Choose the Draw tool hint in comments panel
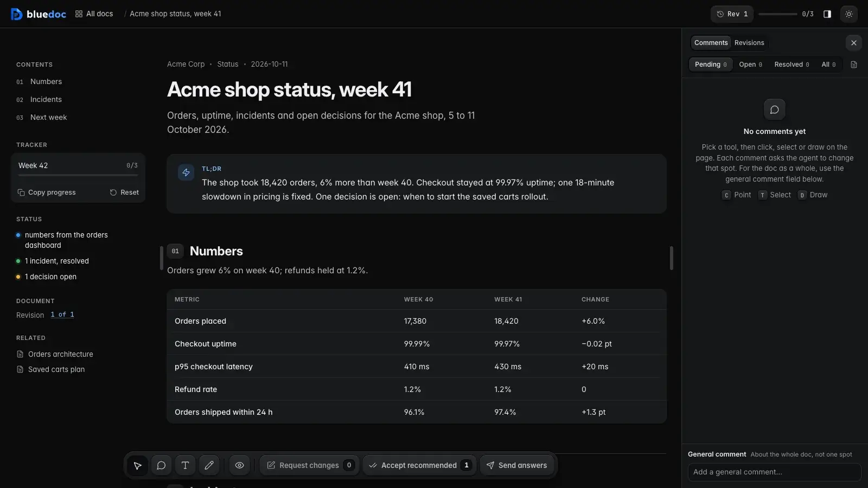 coord(813,195)
